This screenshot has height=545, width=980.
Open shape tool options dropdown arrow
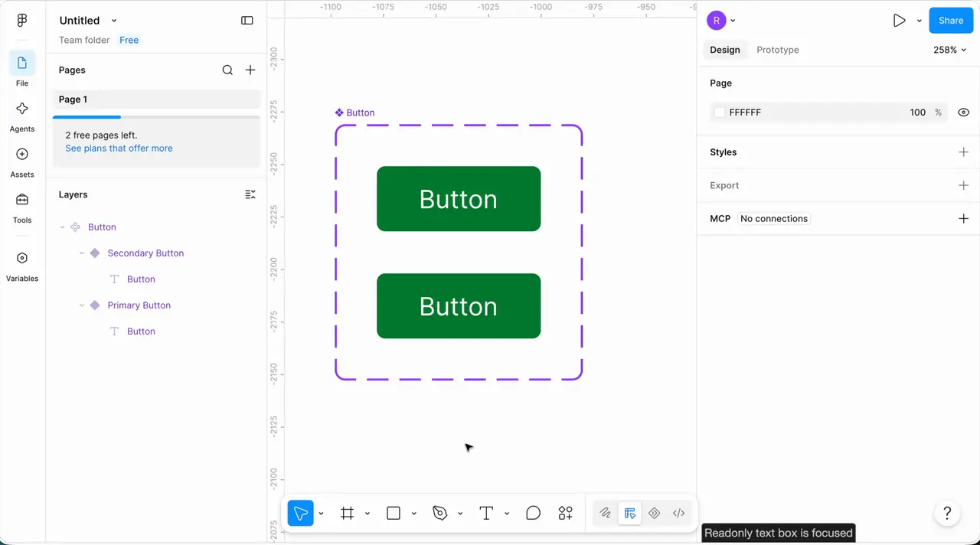(414, 513)
